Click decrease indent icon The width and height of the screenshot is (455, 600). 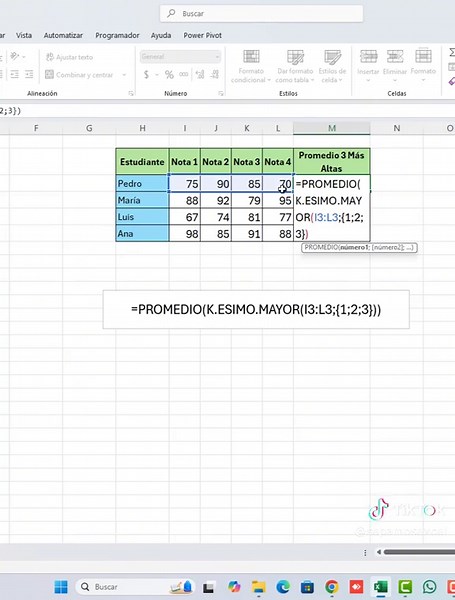coord(15,74)
